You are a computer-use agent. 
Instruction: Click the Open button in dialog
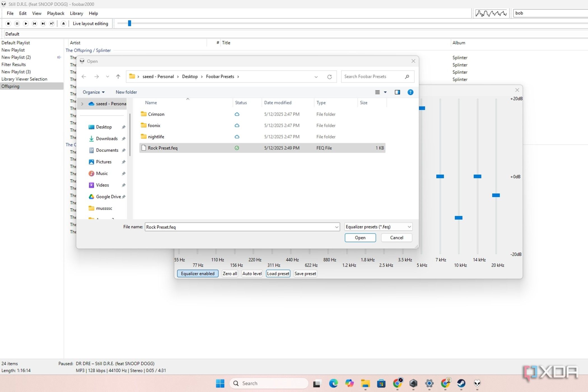[360, 238]
